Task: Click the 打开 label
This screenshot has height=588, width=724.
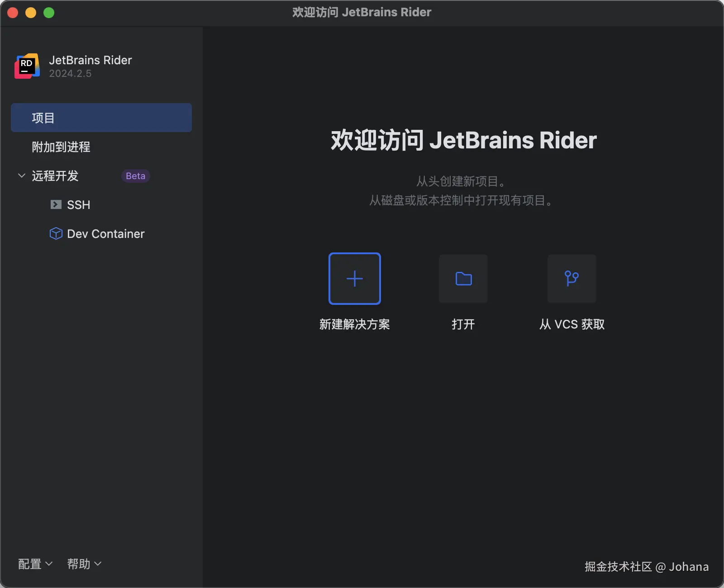Action: click(x=463, y=324)
